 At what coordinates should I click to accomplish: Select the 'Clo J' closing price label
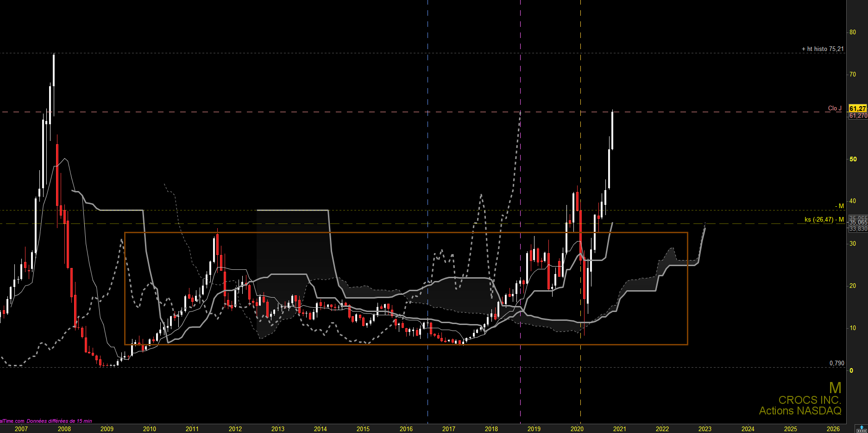pos(835,108)
